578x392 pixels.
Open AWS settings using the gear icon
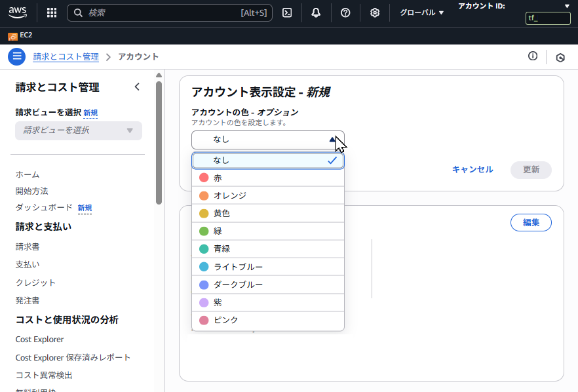[x=374, y=12]
